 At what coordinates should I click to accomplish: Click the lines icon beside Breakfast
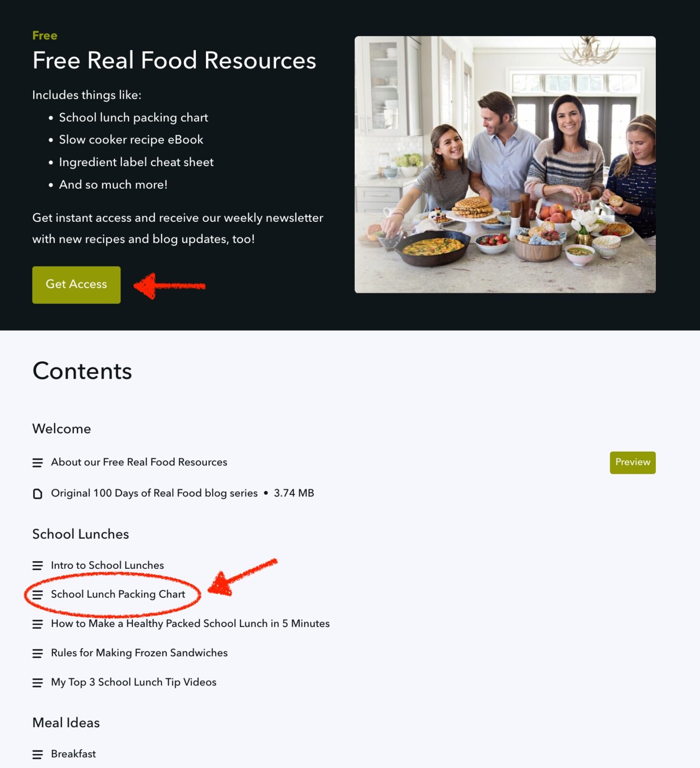pyautogui.click(x=37, y=755)
